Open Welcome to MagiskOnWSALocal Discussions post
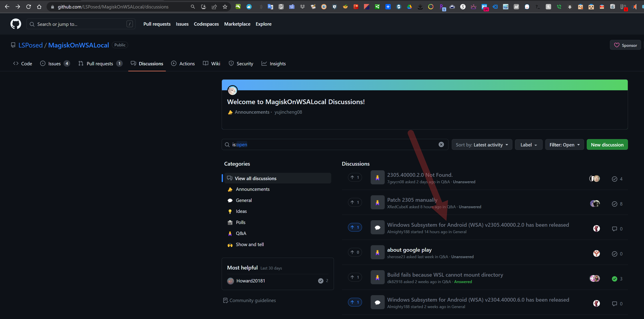Image resolution: width=644 pixels, height=319 pixels. (x=296, y=102)
